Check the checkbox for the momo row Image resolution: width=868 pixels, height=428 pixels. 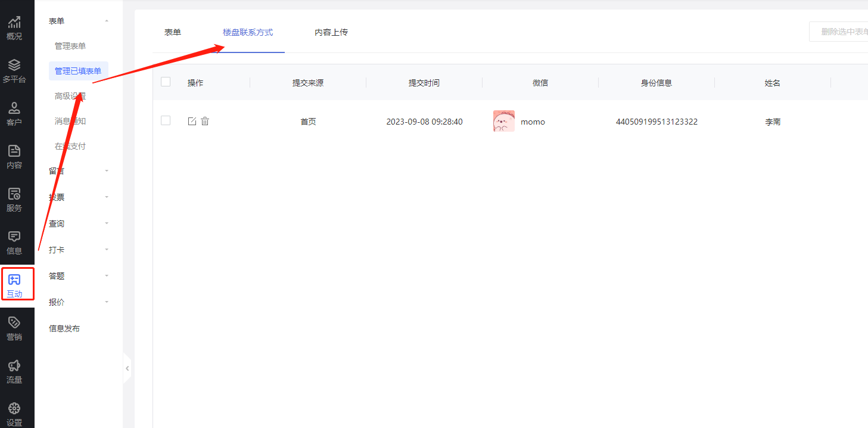coord(166,121)
